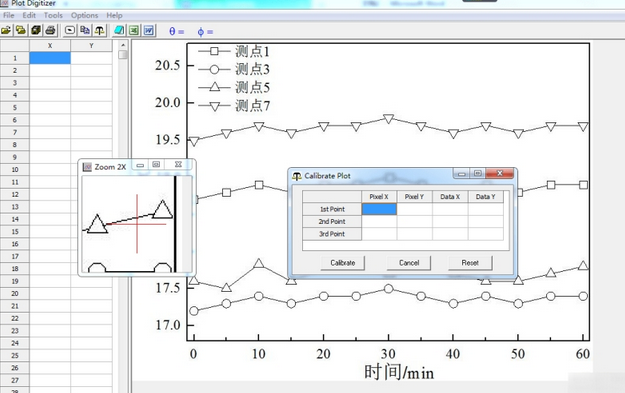Click Reset in Calibrate Plot dialog

pyautogui.click(x=470, y=263)
